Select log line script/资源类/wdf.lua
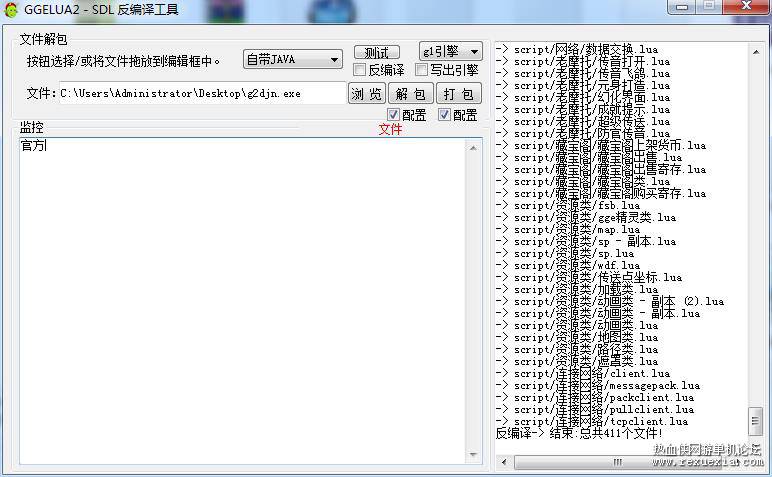772x477 pixels. 568,266
